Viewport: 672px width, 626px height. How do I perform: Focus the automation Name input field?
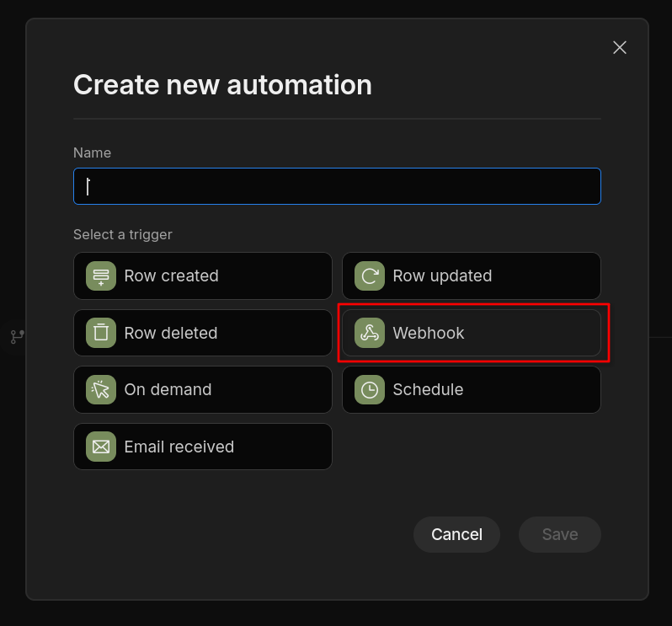pyautogui.click(x=338, y=186)
